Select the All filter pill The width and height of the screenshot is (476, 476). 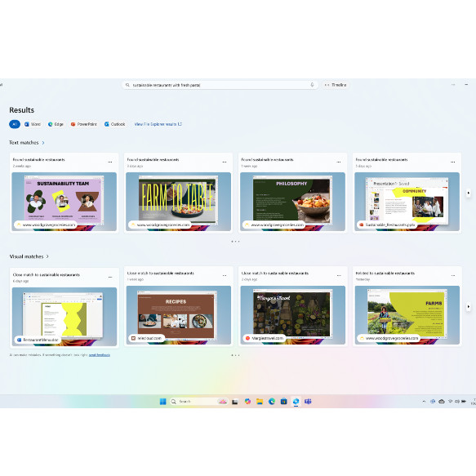tap(15, 124)
